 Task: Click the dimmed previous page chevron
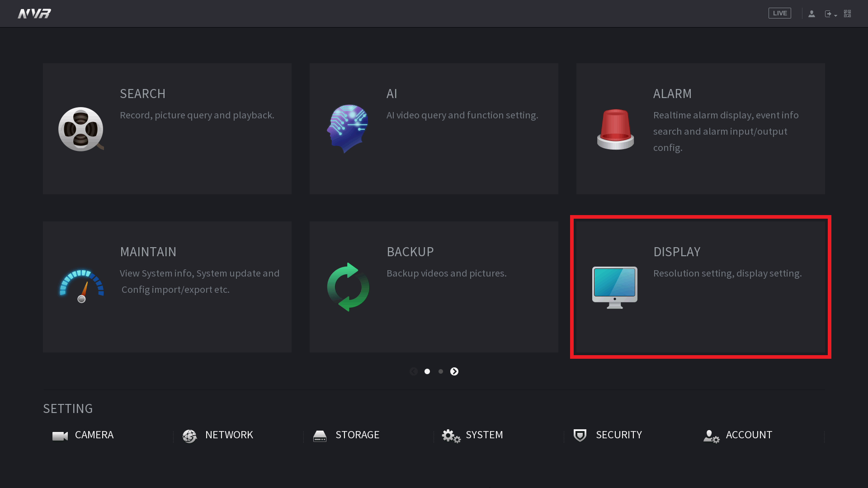click(414, 371)
